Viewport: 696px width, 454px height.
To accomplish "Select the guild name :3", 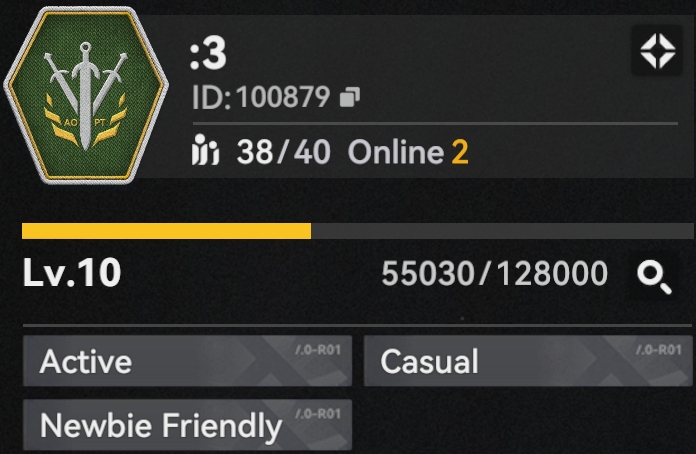I will [208, 54].
